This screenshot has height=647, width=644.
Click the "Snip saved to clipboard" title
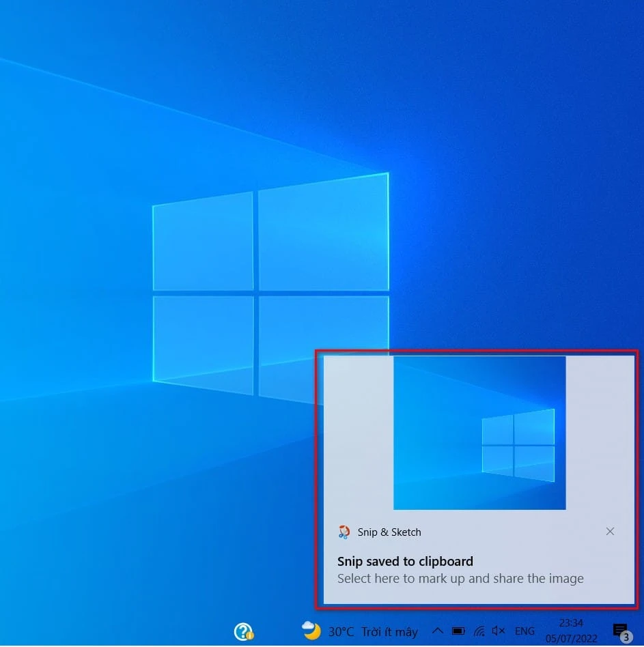405,562
